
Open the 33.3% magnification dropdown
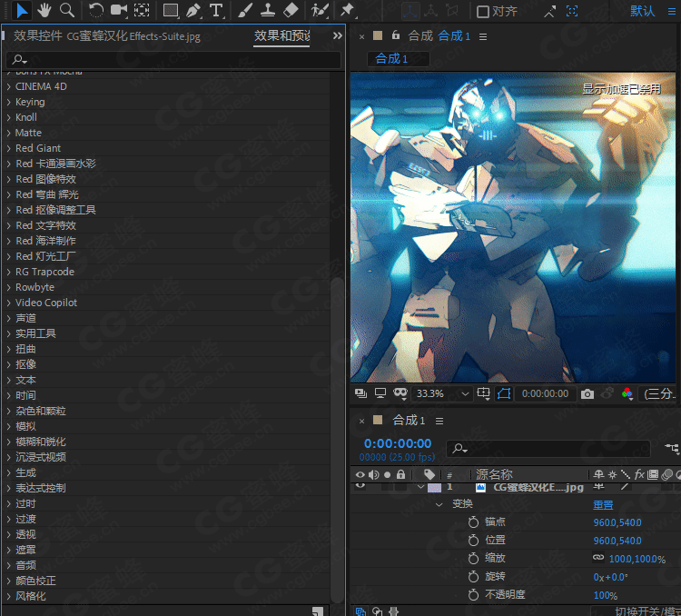coord(440,393)
